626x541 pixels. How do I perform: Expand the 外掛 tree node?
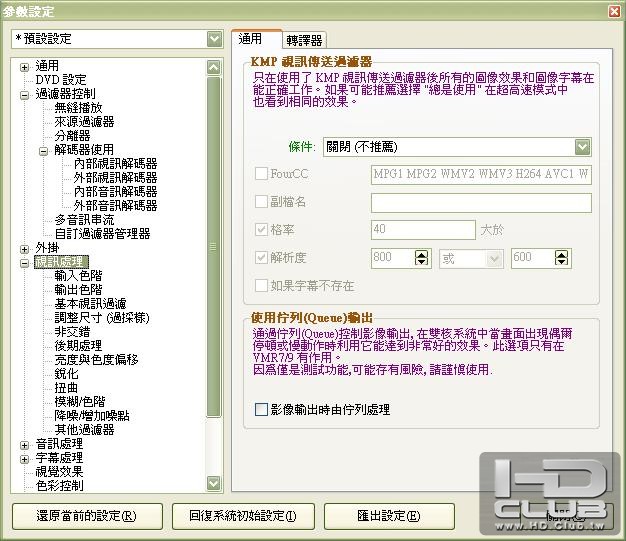pos(24,249)
